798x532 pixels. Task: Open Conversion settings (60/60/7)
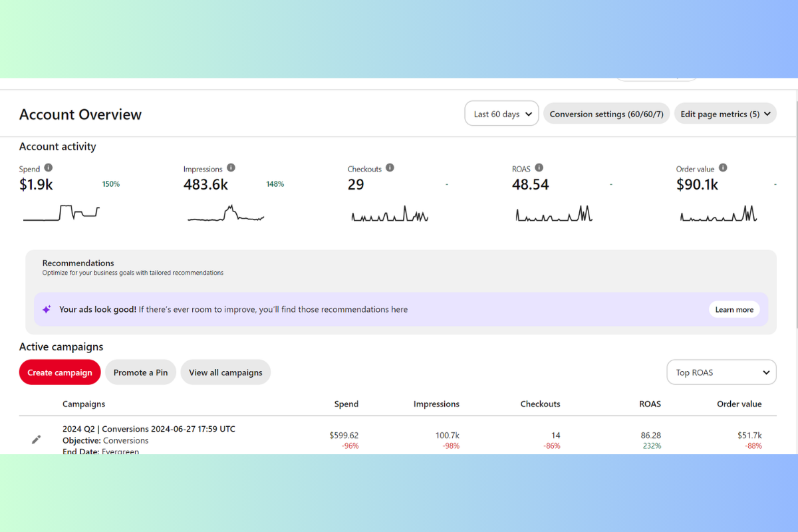pyautogui.click(x=606, y=114)
